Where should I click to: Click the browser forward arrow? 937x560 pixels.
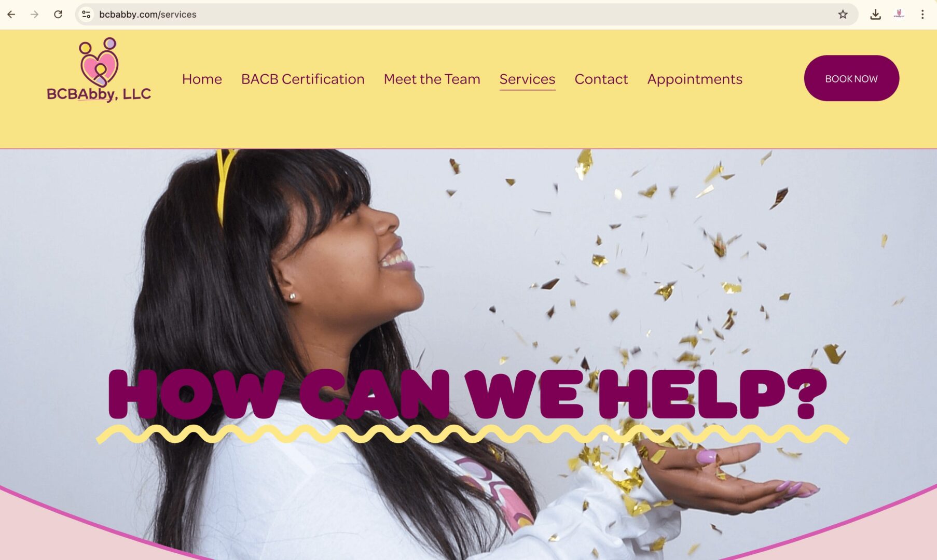[x=35, y=15]
